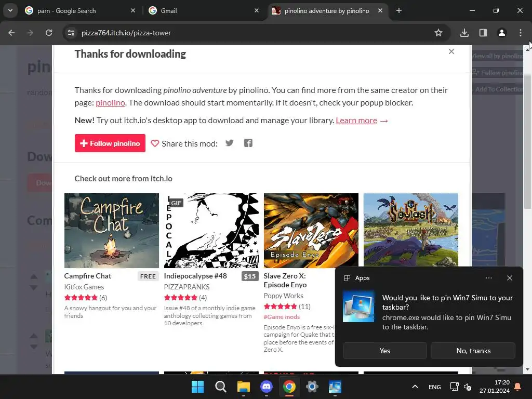Switch input language ENG
The image size is (532, 399).
pos(435,387)
